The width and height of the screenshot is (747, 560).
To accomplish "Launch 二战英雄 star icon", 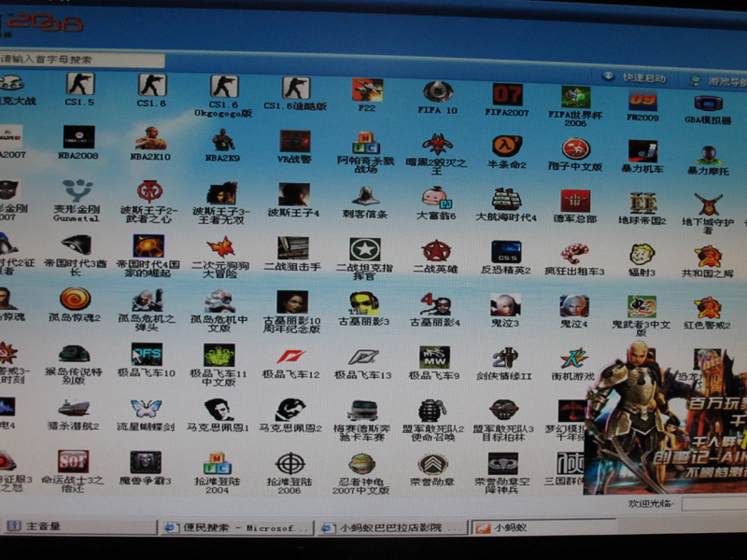I will click(x=436, y=251).
